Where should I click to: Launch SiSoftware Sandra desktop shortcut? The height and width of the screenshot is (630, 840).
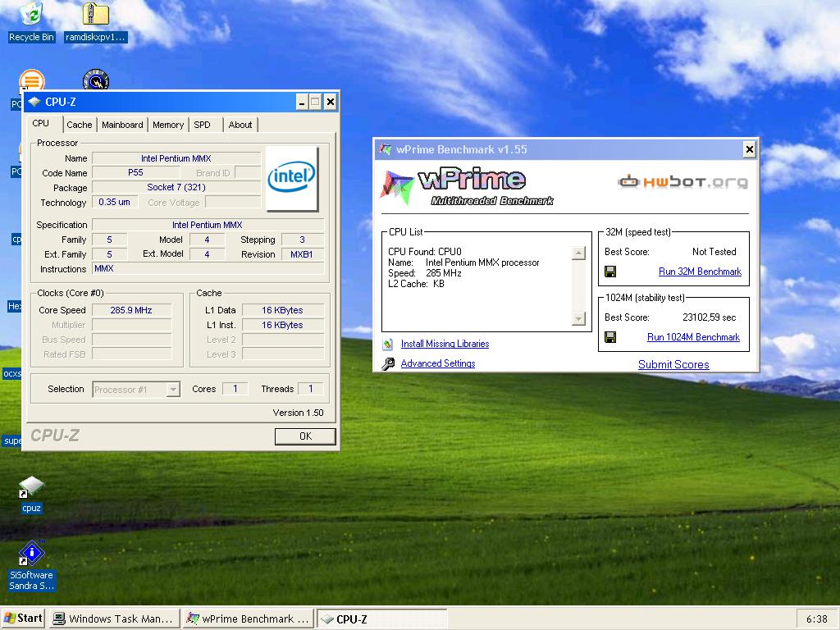31,566
